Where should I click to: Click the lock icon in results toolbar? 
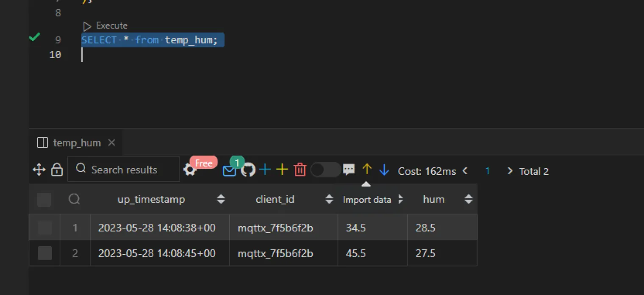tap(57, 170)
